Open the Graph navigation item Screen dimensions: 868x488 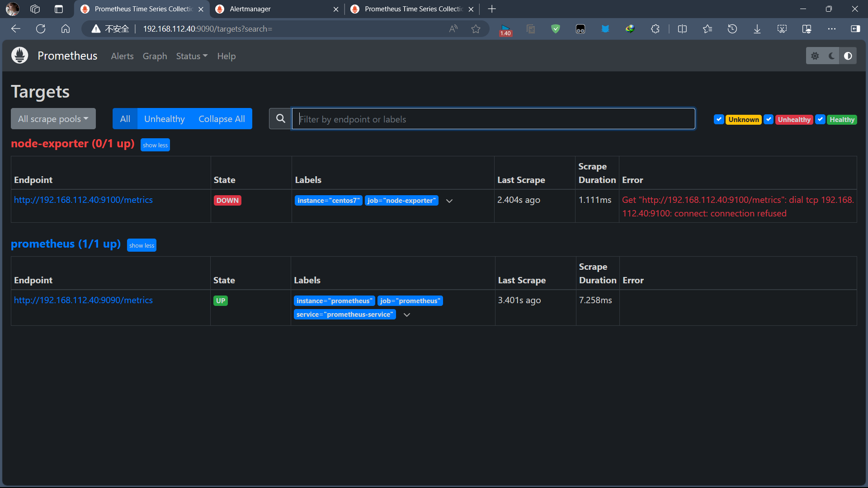[155, 56]
